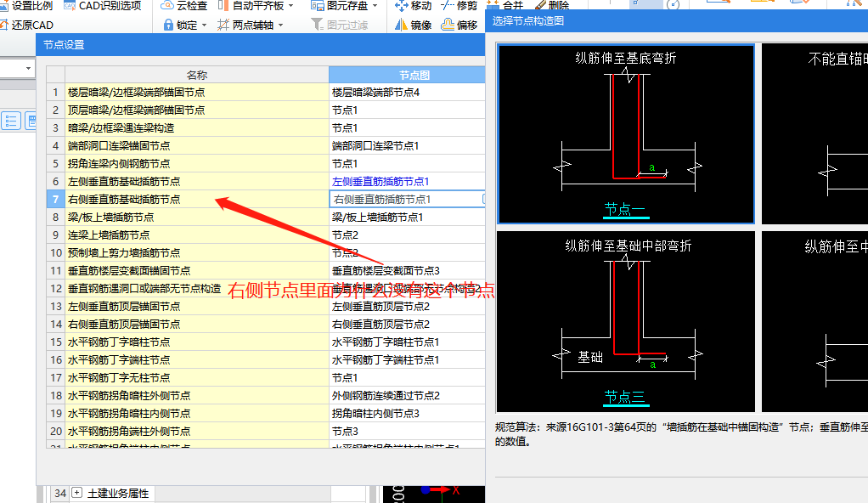Screen dimensions: 868x503
Task: Click the 右侧垂直筋插筋节点1 edit cell
Action: coord(407,200)
